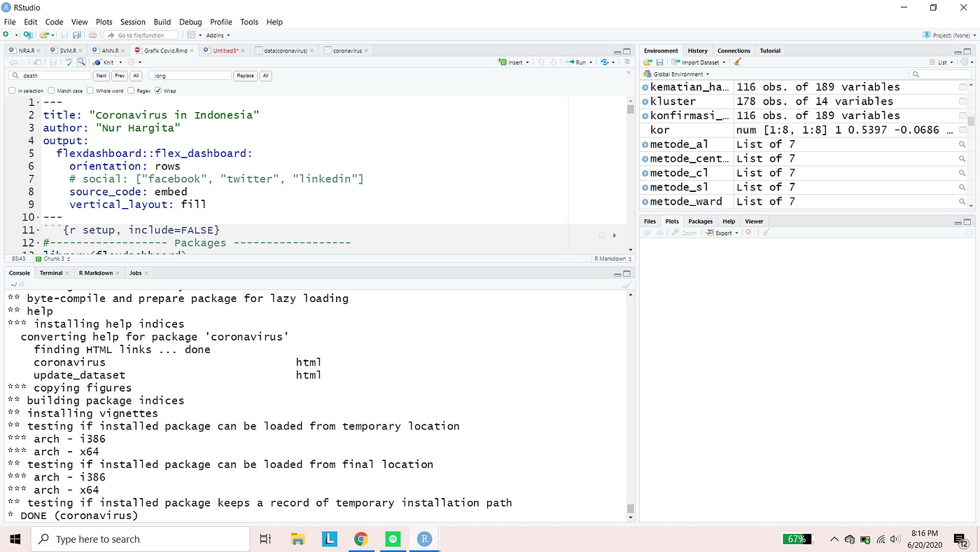980x552 pixels.
Task: Click the Create a project icon
Action: pos(28,35)
